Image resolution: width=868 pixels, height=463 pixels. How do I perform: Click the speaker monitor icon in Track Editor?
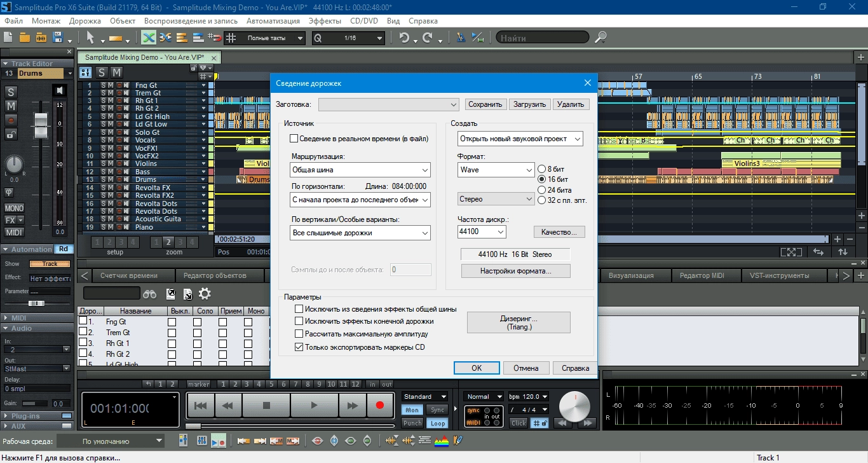(59, 90)
